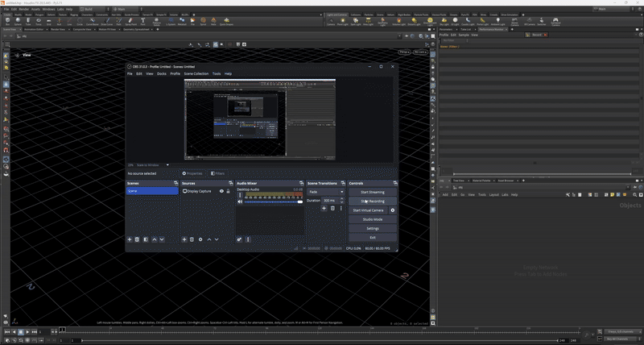Remove selected scene in OBS
The image size is (644, 345).
pos(137,239)
